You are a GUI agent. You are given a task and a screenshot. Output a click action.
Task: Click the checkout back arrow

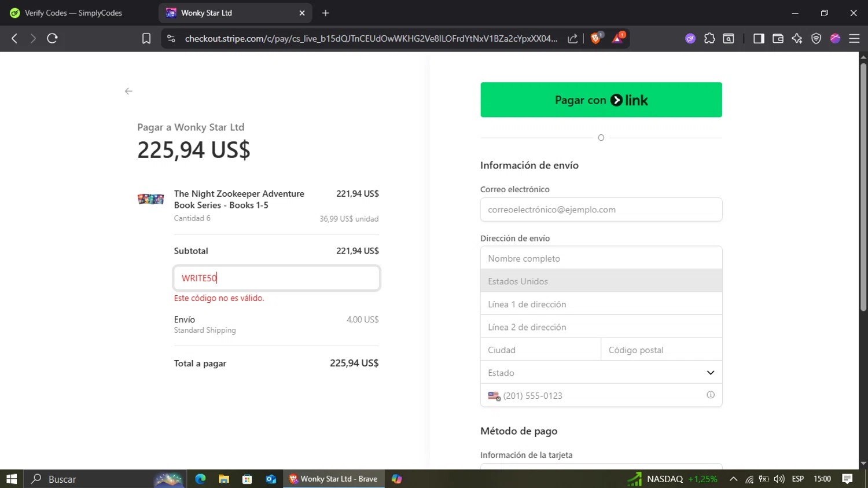pyautogui.click(x=128, y=91)
